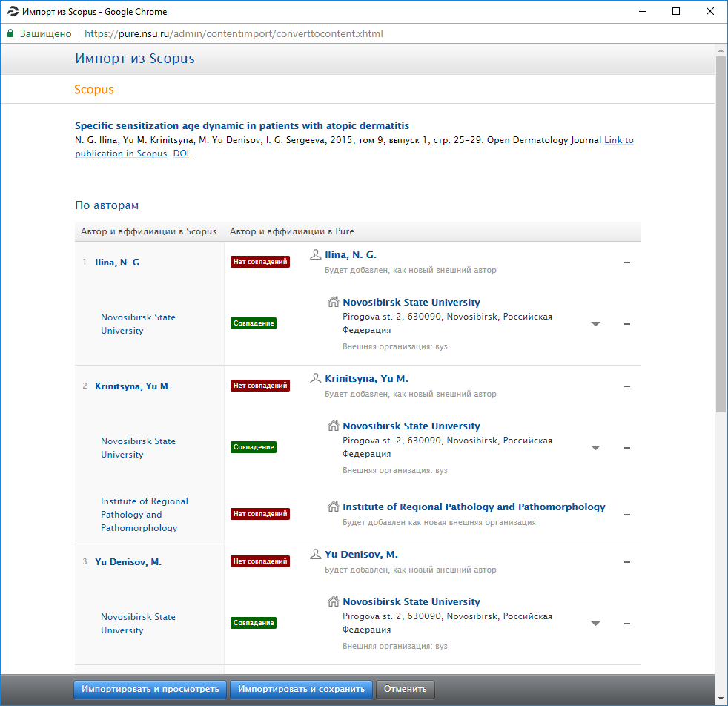Click the 'Нет совпадений' badge for Yu Denisov, M.
The height and width of the screenshot is (706, 728).
point(260,561)
